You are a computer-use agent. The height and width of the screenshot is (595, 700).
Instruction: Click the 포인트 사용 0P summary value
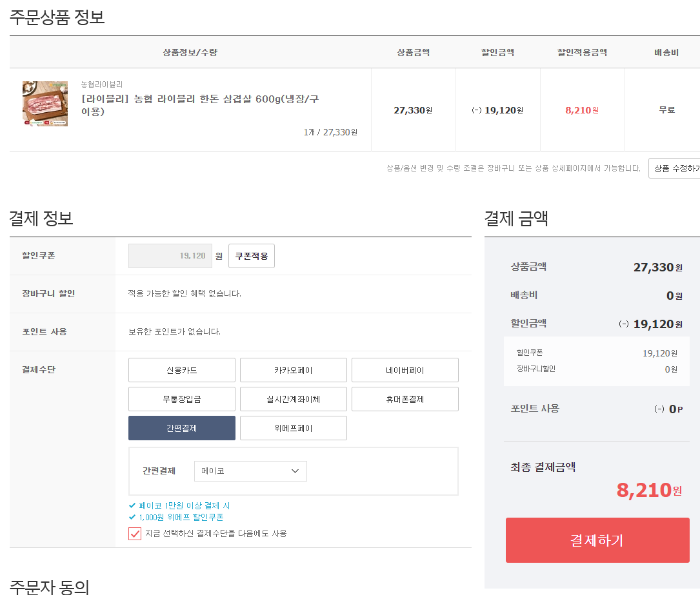668,409
